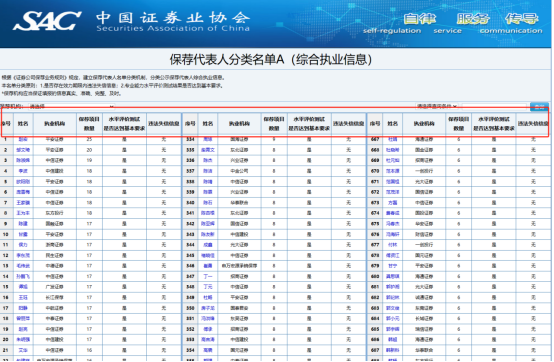Open the name link in row 8
The height and width of the screenshot is (362, 554).
pos(23,213)
